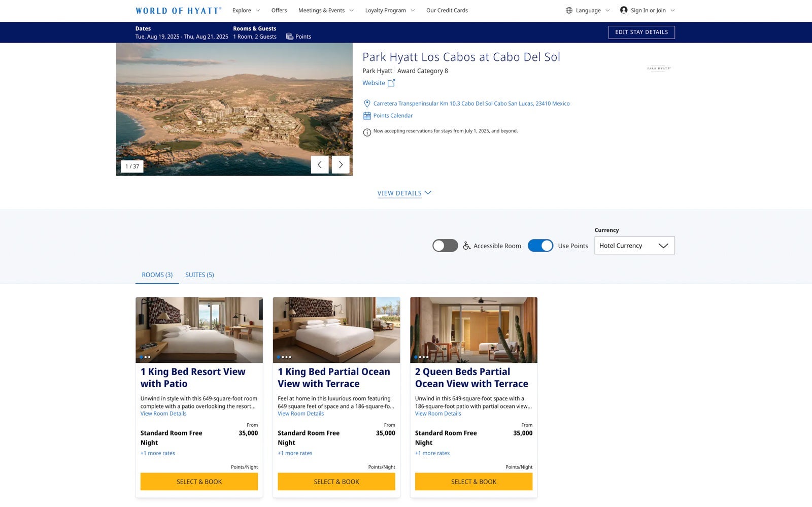The width and height of the screenshot is (812, 507).
Task: Click the map pin address icon
Action: point(367,104)
